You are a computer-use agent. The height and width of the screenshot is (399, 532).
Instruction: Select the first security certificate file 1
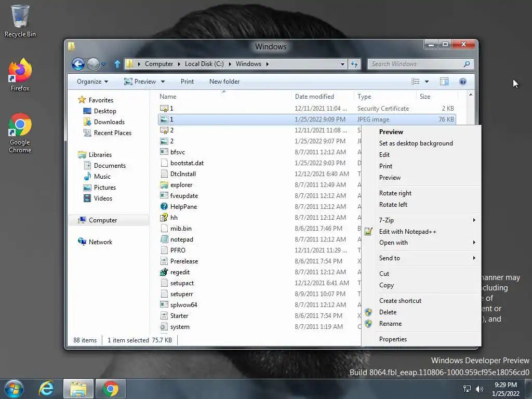pyautogui.click(x=307, y=109)
